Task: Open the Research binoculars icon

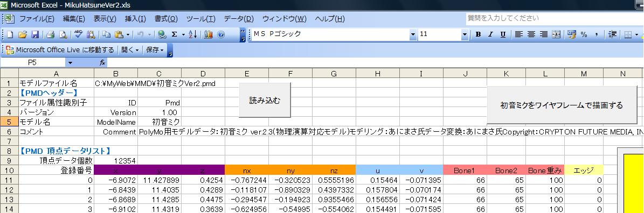Action: pyautogui.click(x=91, y=35)
